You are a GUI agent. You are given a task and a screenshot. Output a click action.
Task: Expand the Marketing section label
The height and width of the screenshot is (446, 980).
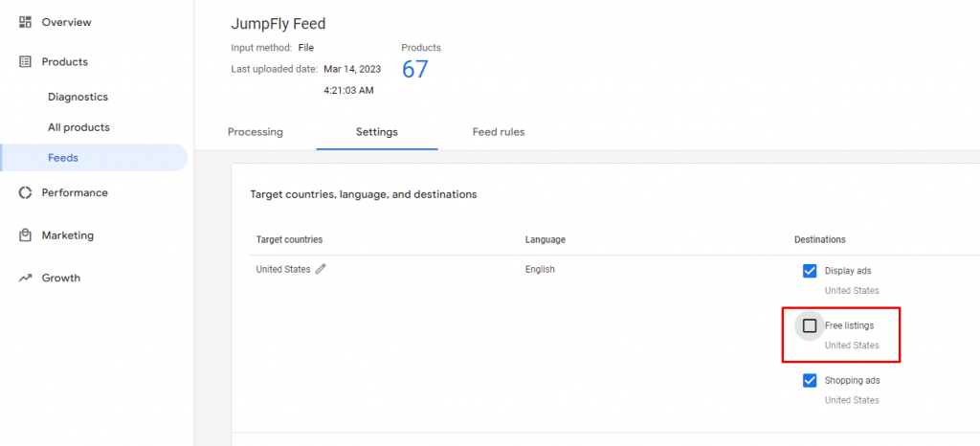67,235
